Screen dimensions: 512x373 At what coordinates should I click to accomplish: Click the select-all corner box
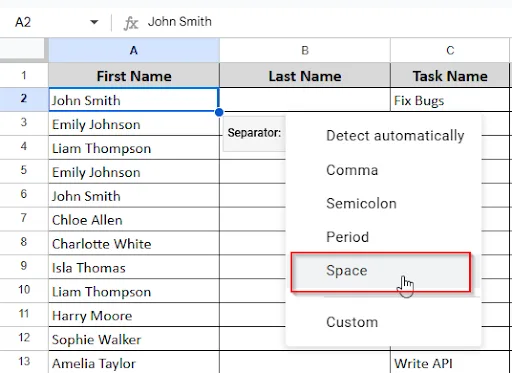[x=22, y=50]
